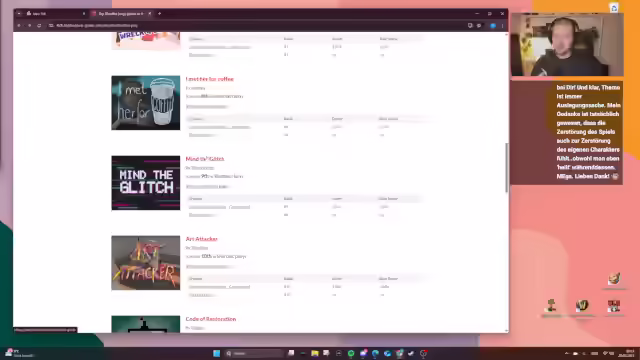The height and width of the screenshot is (360, 640).
Task: Click the page vertical scrollbar thumb
Action: [x=507, y=167]
